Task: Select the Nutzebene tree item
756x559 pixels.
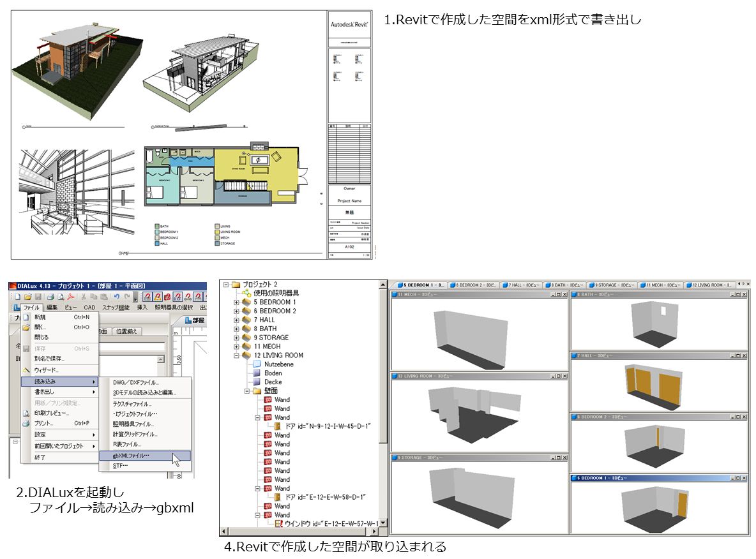Action: pos(278,364)
